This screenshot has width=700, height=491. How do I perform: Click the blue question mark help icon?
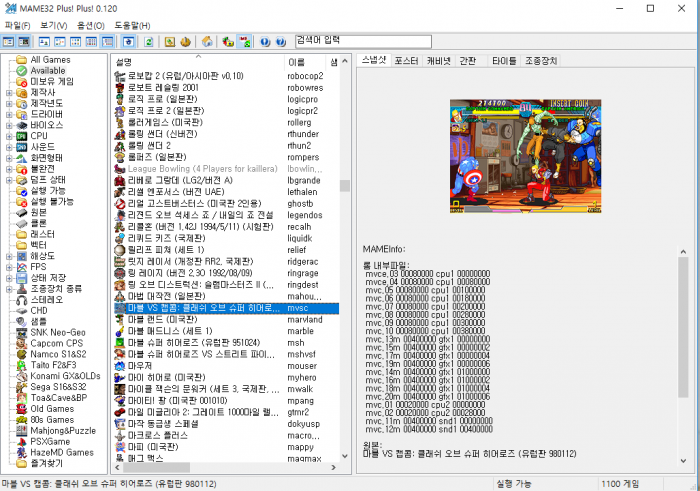pos(281,42)
